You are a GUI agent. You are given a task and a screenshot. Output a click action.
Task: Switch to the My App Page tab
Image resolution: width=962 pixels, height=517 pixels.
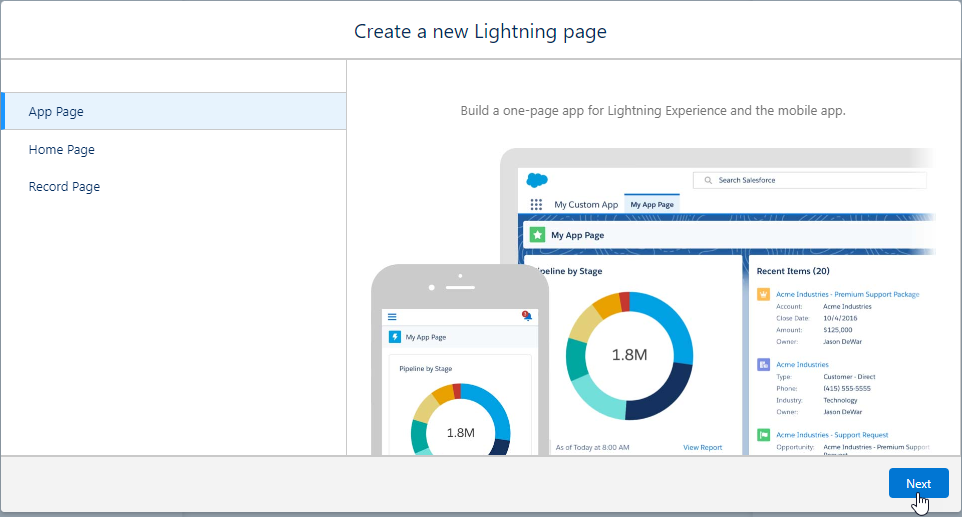click(x=652, y=204)
